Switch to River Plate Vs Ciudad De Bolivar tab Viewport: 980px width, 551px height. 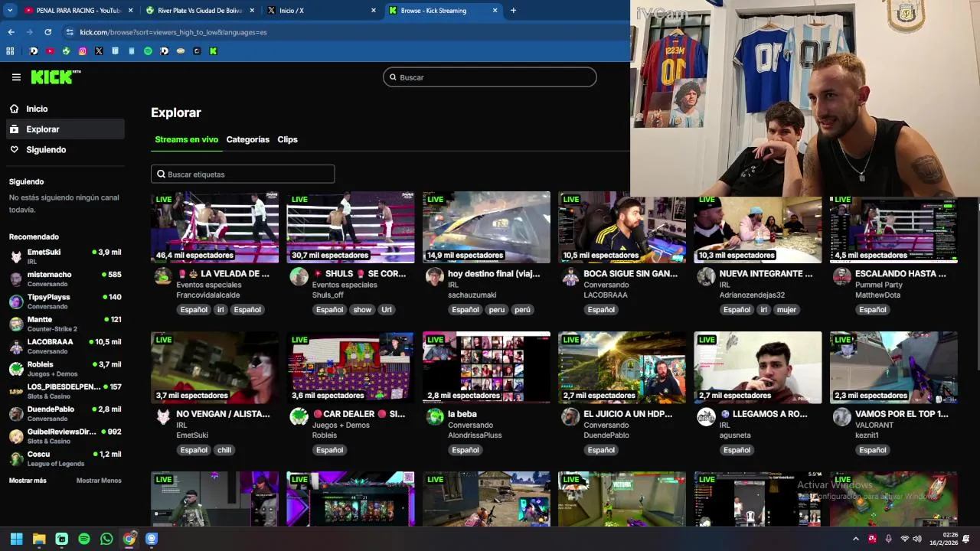pos(199,11)
